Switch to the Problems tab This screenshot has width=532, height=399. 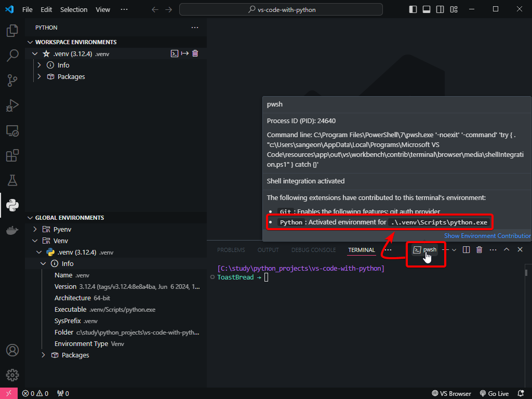[231, 250]
